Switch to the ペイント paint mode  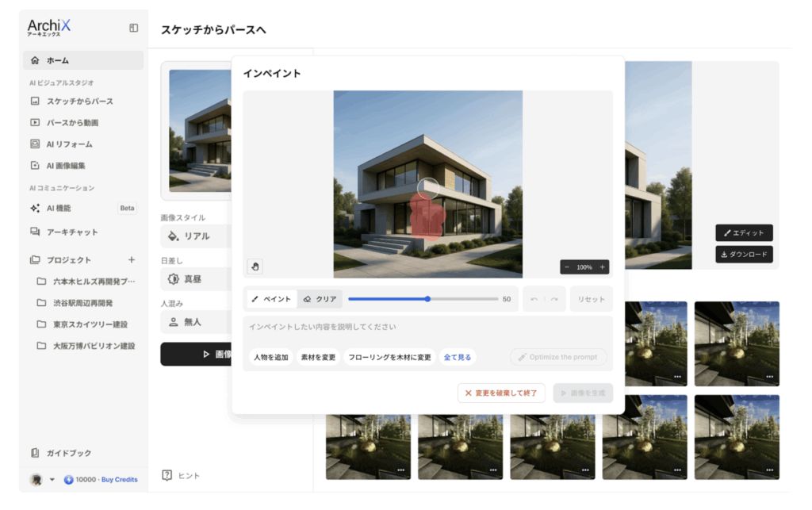[272, 299]
